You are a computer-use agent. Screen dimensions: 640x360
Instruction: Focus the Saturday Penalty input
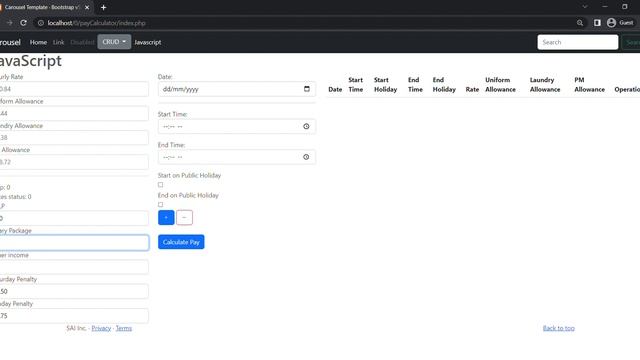[x=74, y=291]
